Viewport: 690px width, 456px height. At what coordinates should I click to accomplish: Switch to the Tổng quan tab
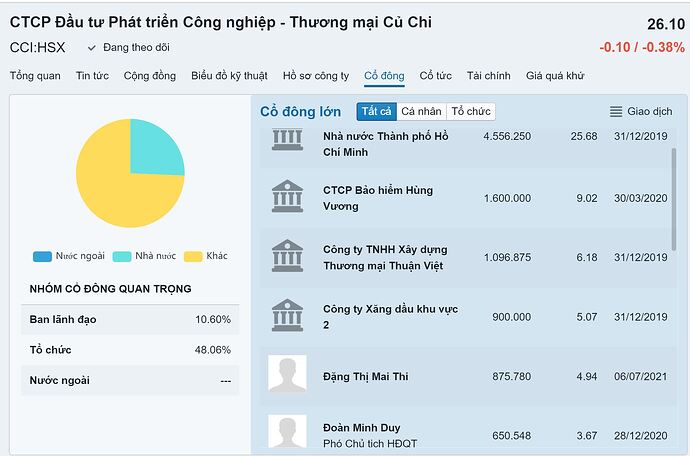point(35,76)
